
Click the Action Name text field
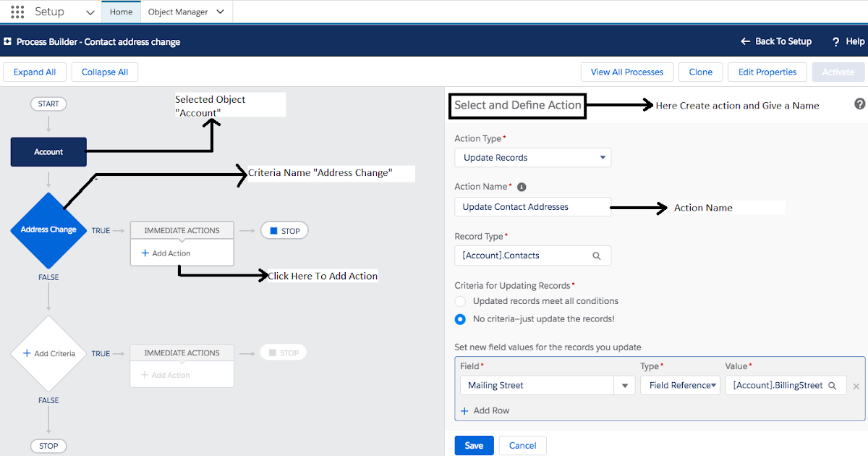pyautogui.click(x=532, y=207)
